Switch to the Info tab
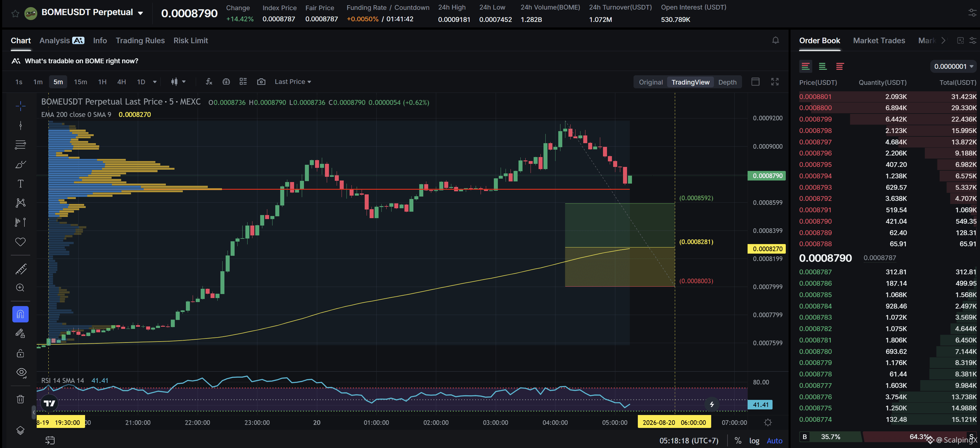This screenshot has width=980, height=448. [100, 40]
